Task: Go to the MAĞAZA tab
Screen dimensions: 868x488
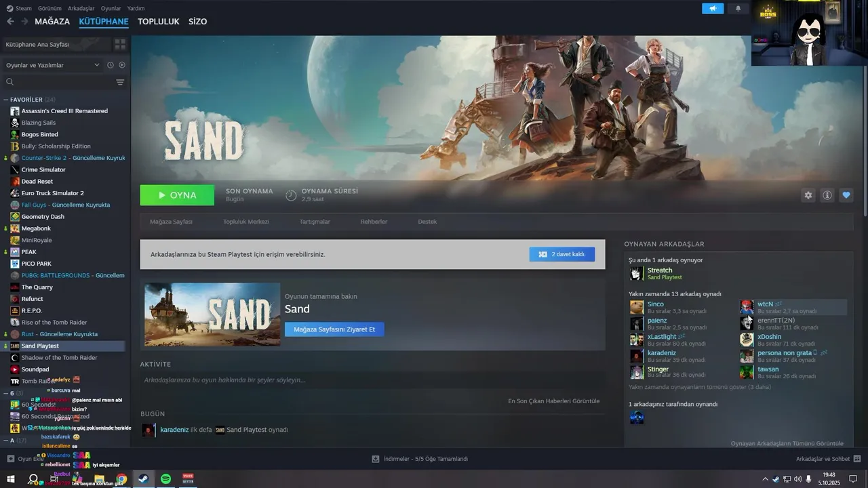Action: [x=52, y=22]
